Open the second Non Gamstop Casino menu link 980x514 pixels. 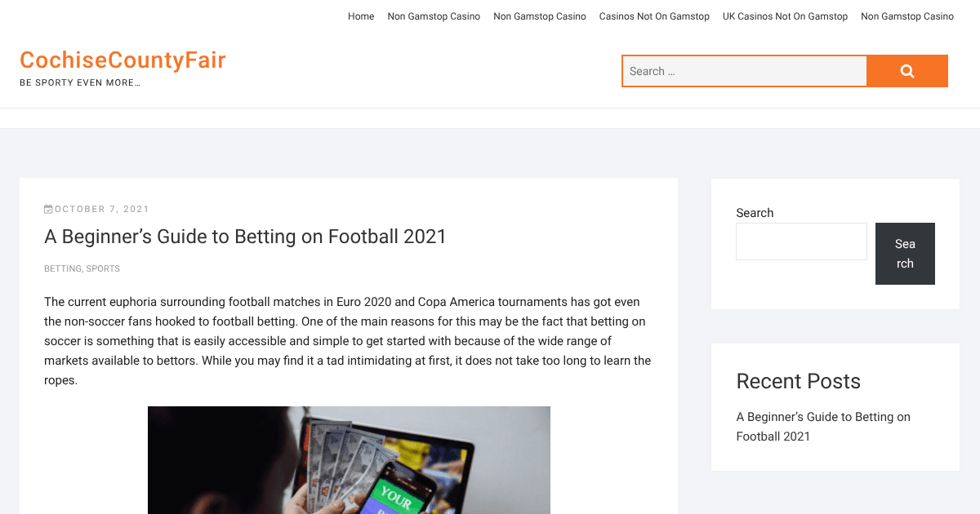(540, 16)
